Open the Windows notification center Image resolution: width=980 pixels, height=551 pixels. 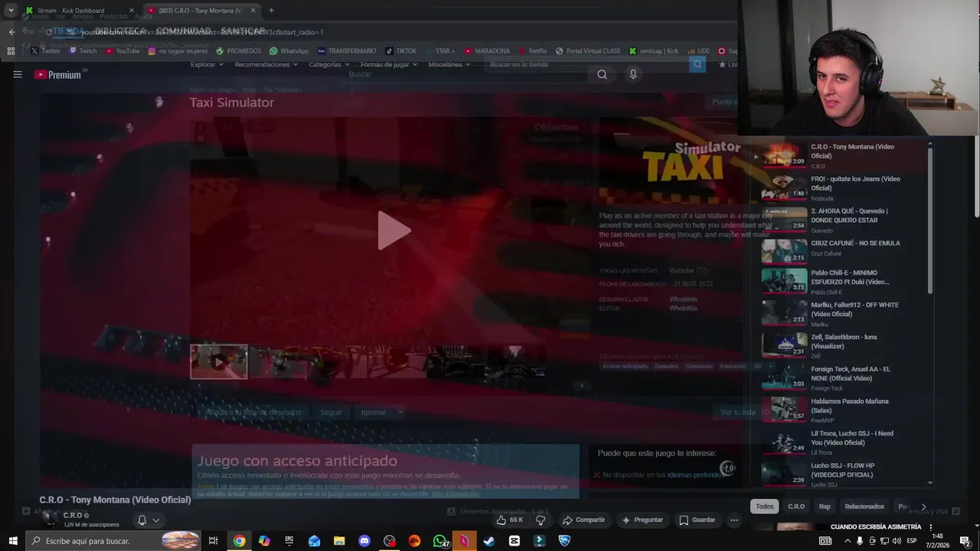tap(965, 541)
